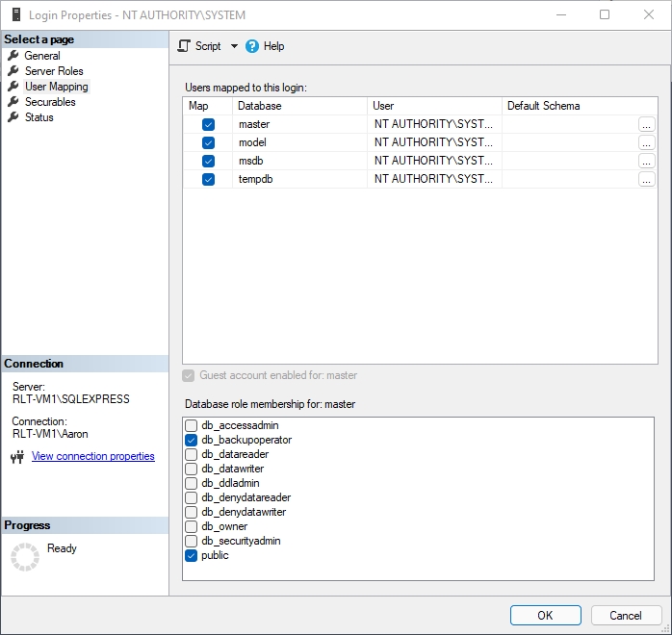
Task: Select the General page wrench icon
Action: coord(13,56)
